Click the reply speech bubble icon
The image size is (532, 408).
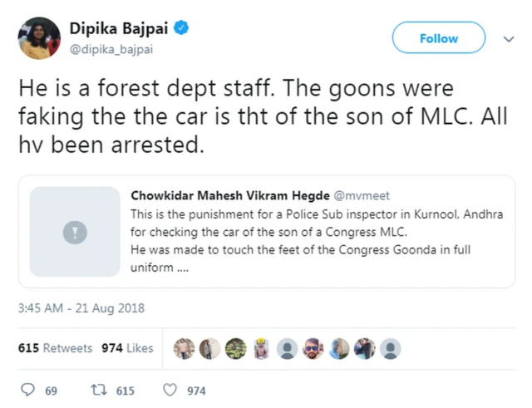coord(27,391)
